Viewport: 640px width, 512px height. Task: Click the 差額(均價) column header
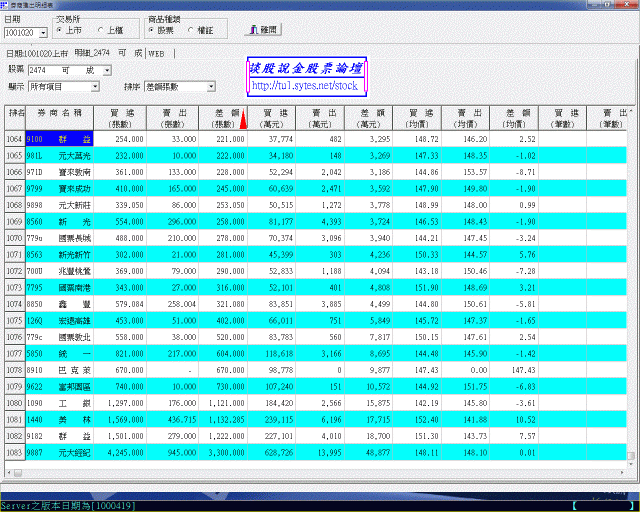(514, 118)
